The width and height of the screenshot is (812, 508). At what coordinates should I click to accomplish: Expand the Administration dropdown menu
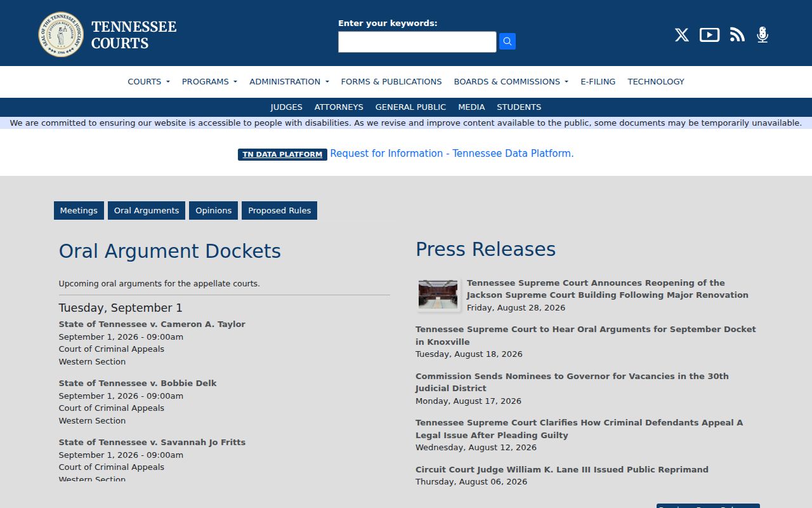coord(289,81)
